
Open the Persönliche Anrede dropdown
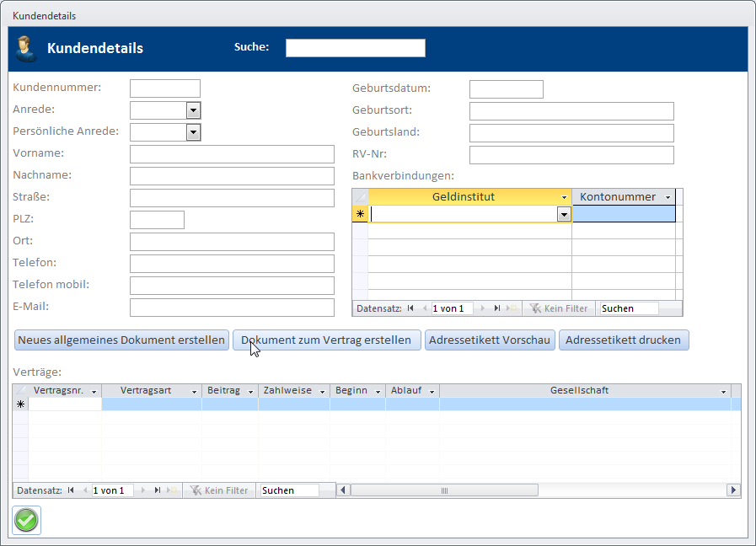pos(193,132)
